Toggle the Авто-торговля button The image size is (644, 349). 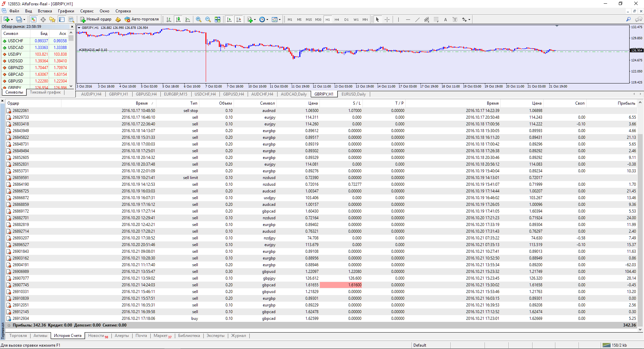(141, 19)
